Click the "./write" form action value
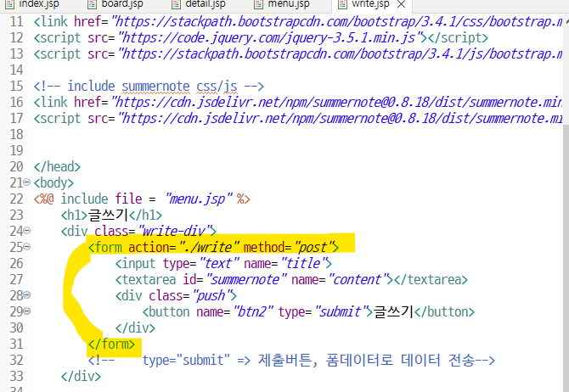This screenshot has width=569, height=392. tap(209, 247)
